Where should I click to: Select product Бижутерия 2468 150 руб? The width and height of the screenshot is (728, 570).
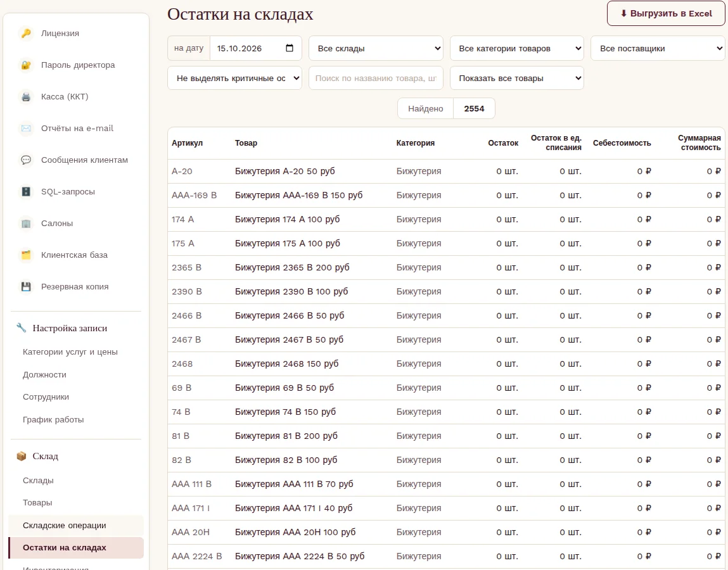pyautogui.click(x=286, y=364)
